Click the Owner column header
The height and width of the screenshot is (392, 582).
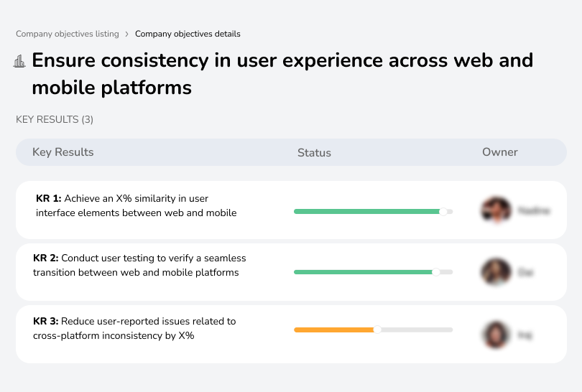(499, 152)
